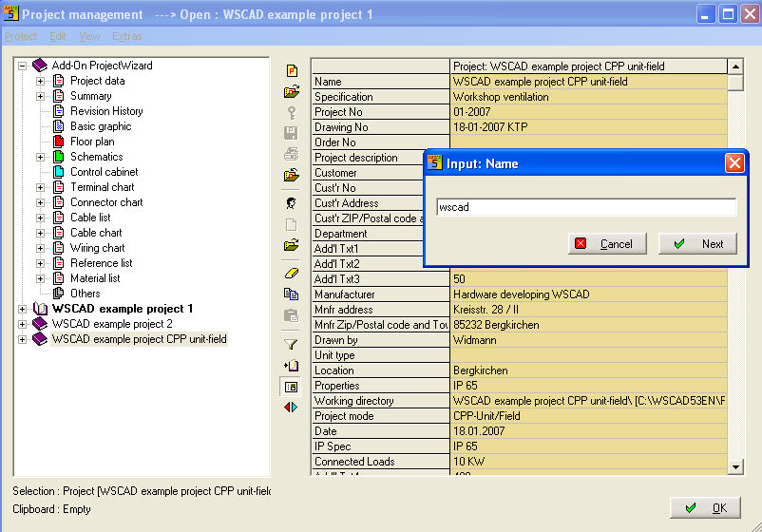
Task: Click the greyed key icon
Action: 292,112
